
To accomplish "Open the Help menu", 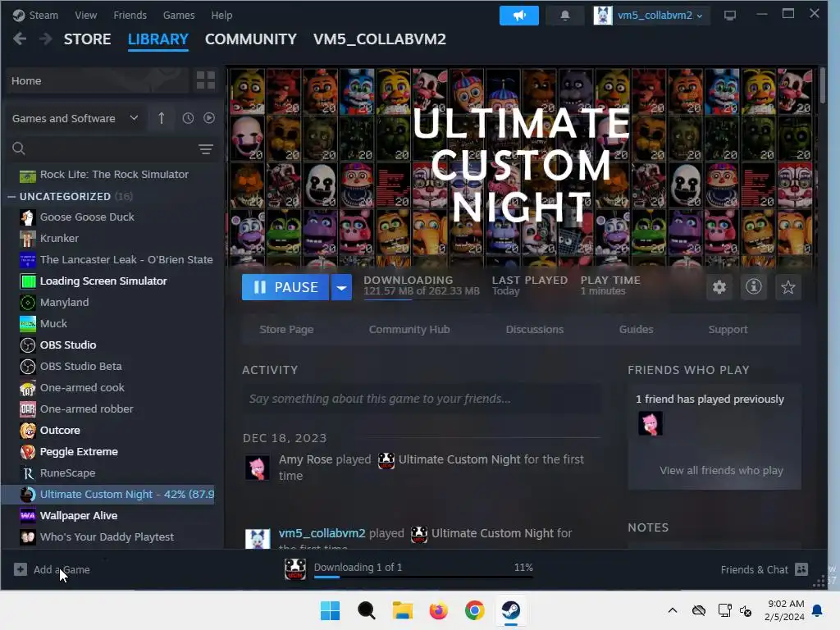I will coord(221,15).
